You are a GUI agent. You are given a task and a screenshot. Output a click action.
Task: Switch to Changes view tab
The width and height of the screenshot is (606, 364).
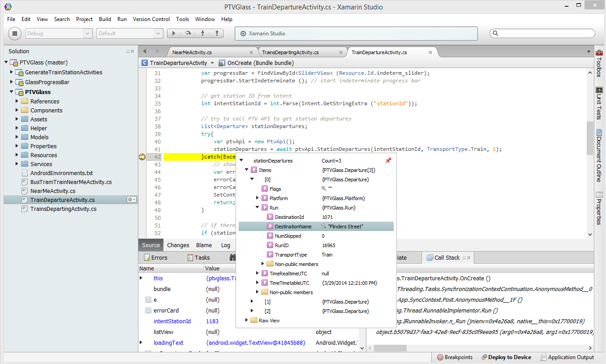click(x=178, y=245)
